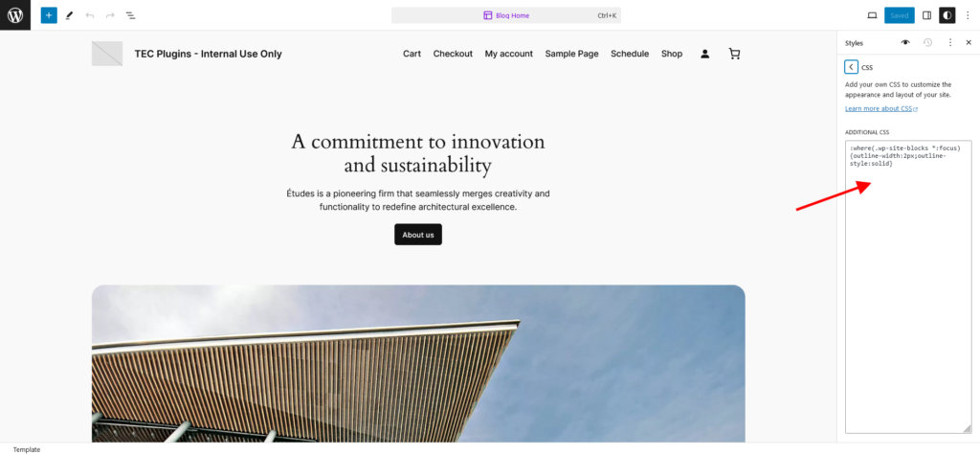Screen dimensions: 980x455
Task: Open the desktop preview view icon
Action: pos(872,15)
